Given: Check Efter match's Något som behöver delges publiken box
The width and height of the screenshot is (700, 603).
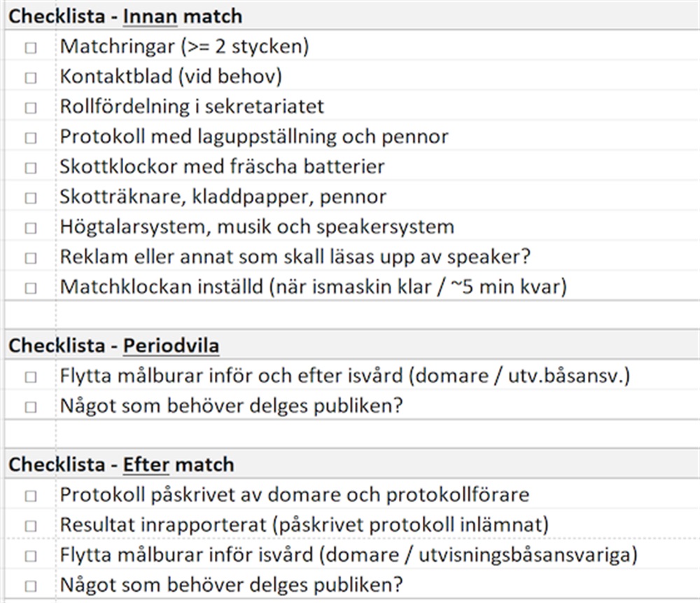Looking at the screenshot, I should click(x=30, y=586).
